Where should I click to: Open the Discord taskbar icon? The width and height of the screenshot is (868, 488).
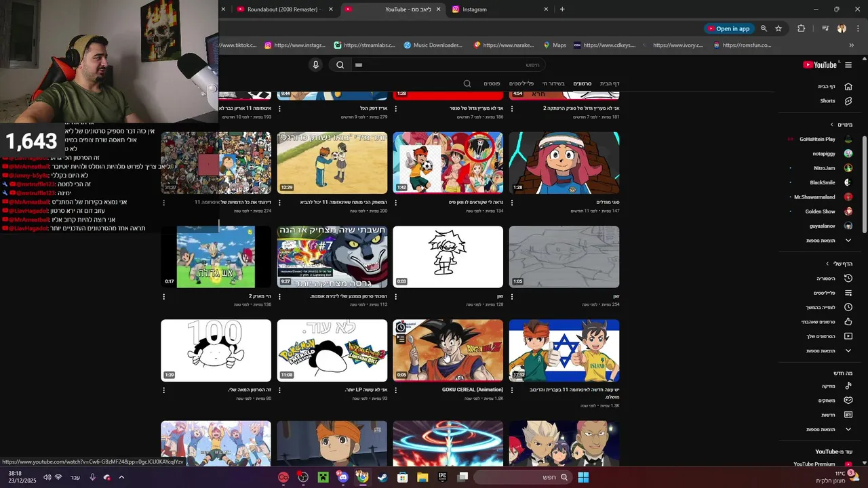point(342,477)
